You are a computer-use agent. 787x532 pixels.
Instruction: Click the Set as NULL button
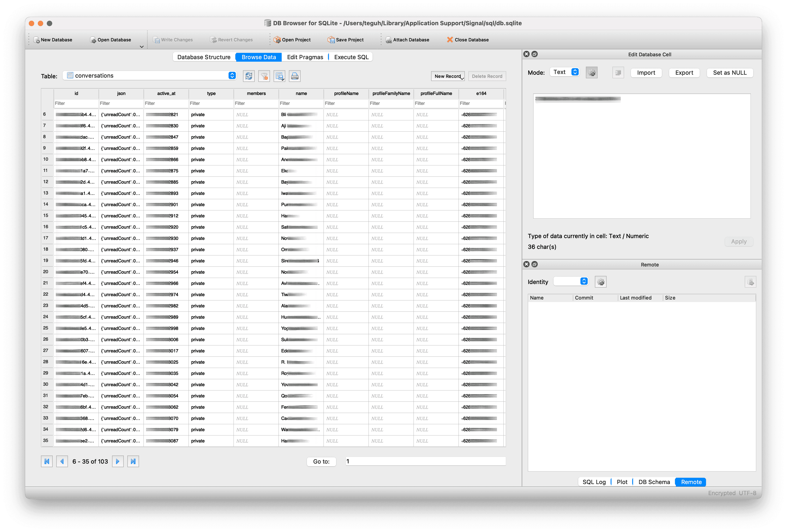(730, 73)
